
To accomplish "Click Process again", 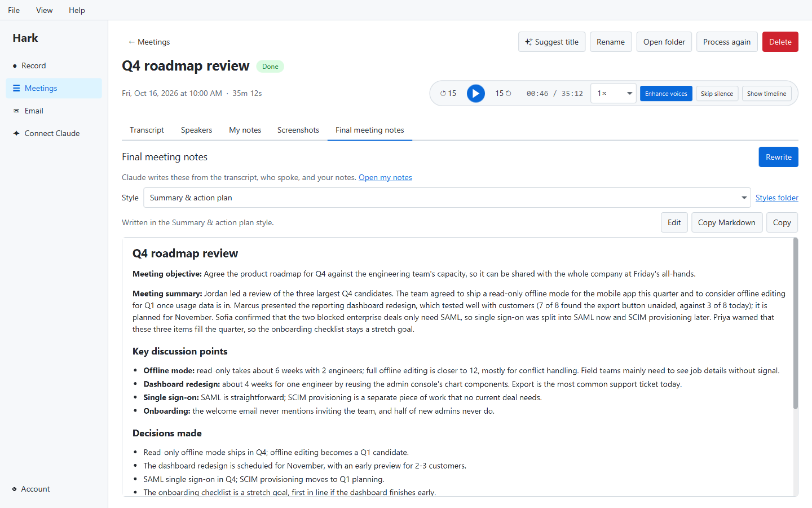I will (x=727, y=42).
